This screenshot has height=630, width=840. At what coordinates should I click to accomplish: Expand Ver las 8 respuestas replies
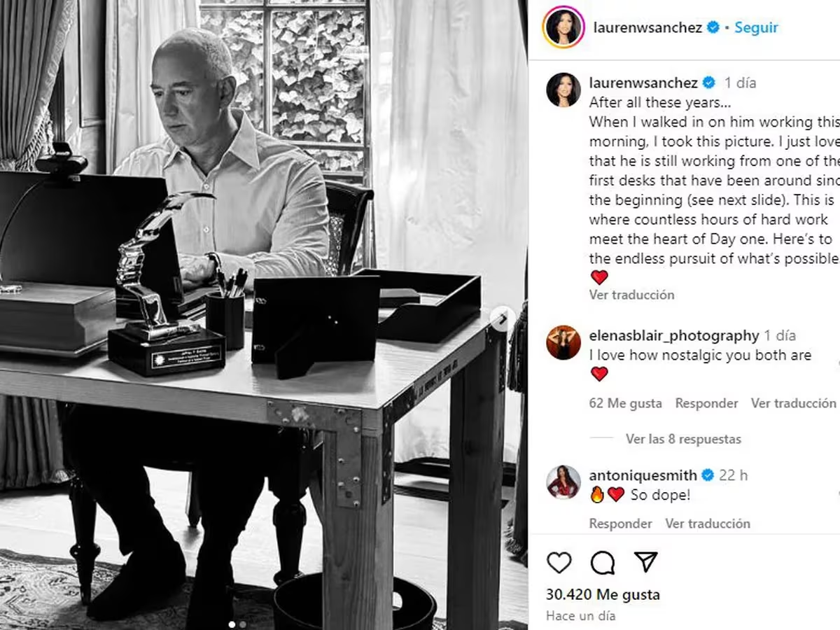[x=683, y=439]
